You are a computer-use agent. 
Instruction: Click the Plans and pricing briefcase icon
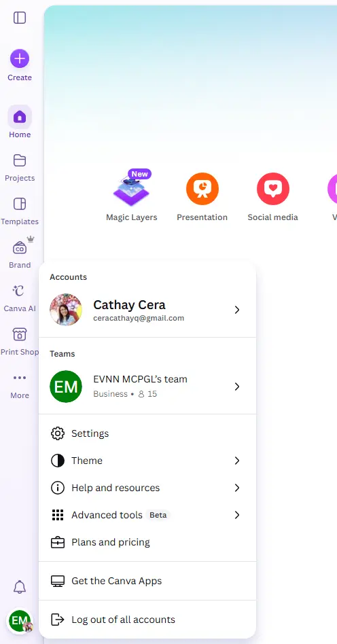[x=58, y=542]
